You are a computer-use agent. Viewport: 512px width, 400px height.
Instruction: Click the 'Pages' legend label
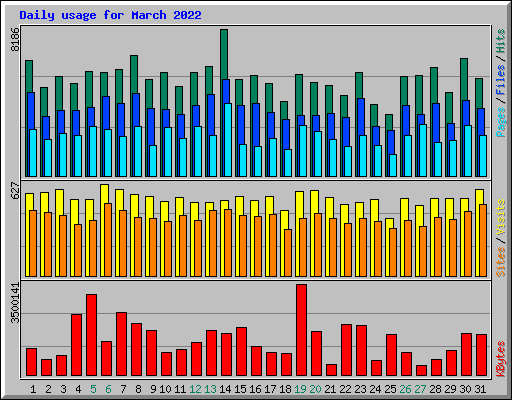(501, 122)
